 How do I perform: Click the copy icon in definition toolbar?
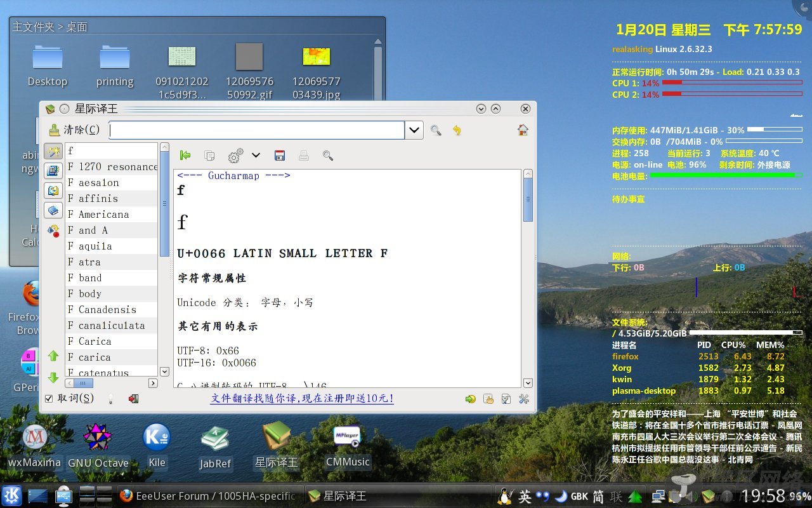(x=209, y=155)
